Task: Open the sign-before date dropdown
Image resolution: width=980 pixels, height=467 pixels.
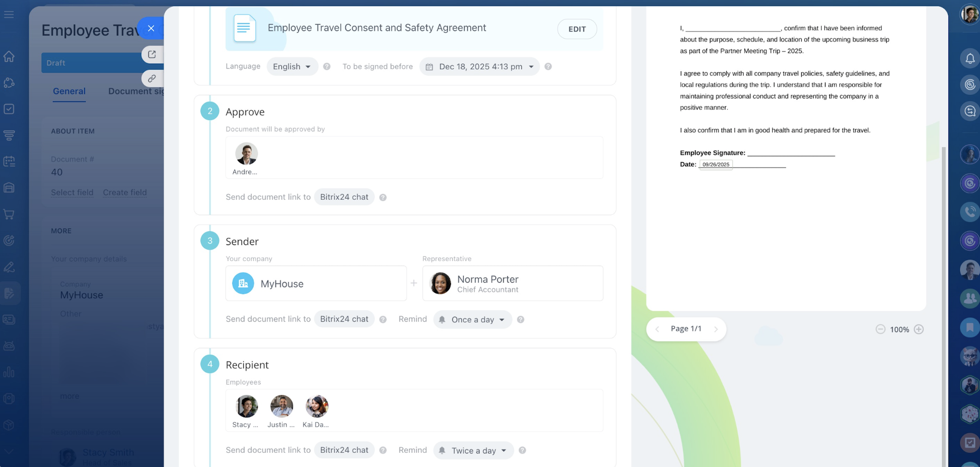Action: [480, 66]
